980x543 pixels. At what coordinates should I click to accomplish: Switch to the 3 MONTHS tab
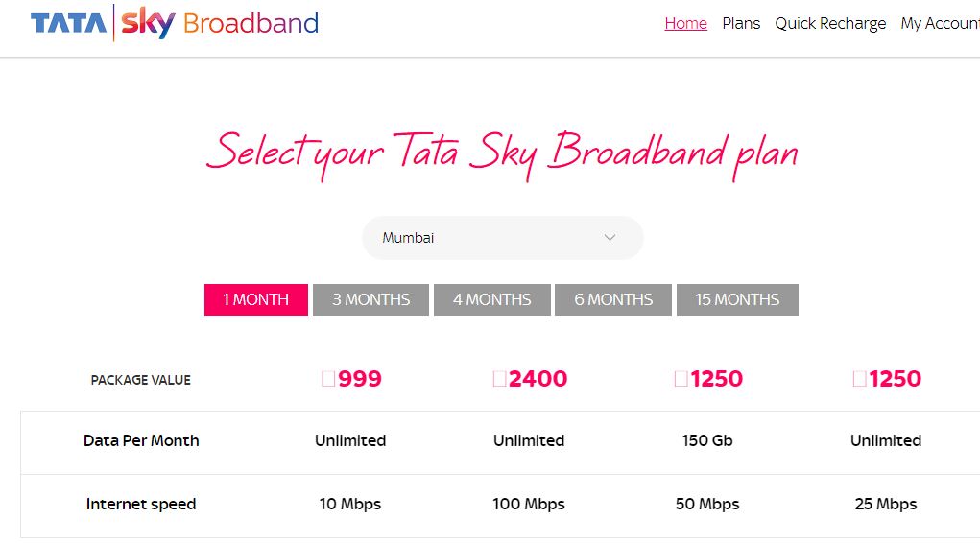[371, 299]
